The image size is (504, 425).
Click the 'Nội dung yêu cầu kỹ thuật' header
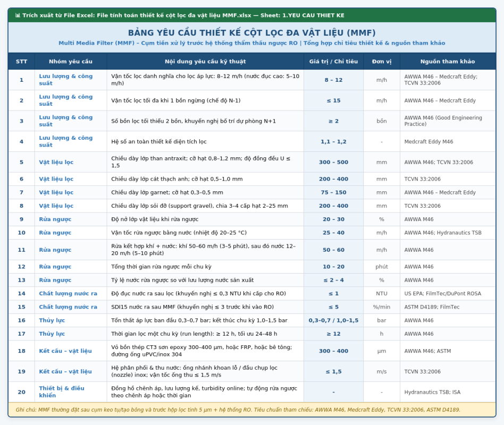tap(205, 61)
